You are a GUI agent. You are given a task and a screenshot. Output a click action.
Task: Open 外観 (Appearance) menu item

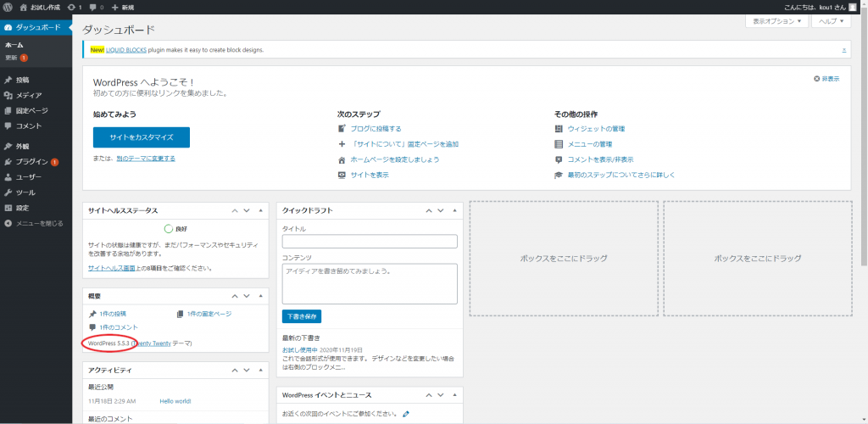click(22, 147)
